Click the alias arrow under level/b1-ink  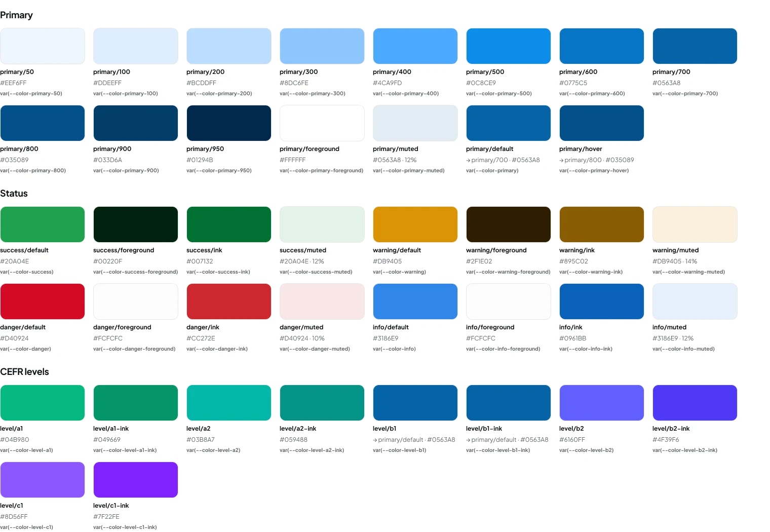pyautogui.click(x=468, y=440)
